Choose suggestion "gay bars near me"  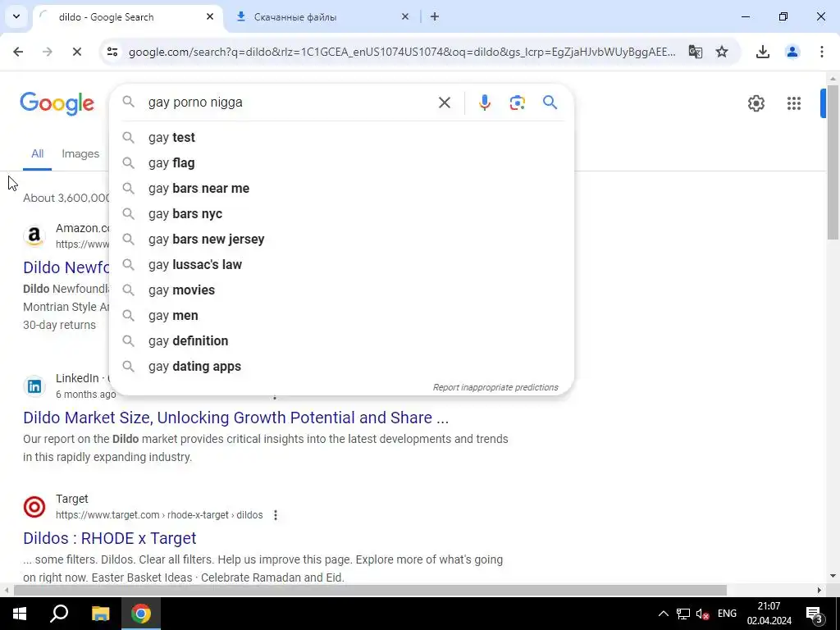tap(341, 189)
